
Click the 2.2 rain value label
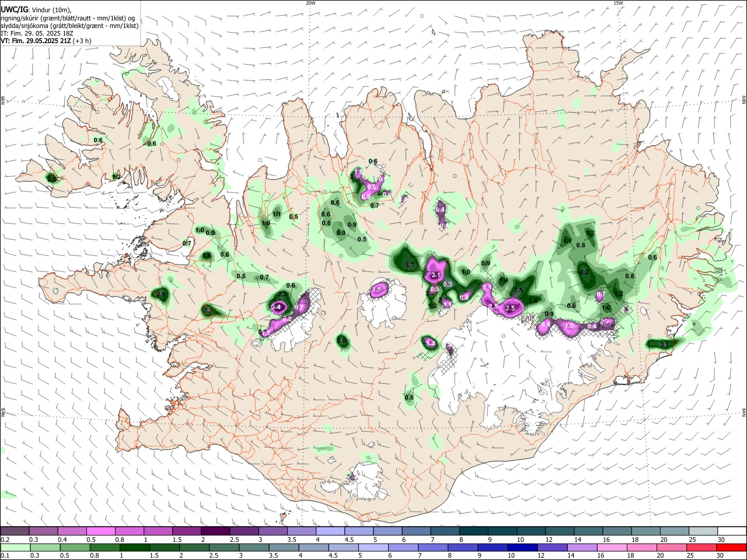(x=584, y=272)
